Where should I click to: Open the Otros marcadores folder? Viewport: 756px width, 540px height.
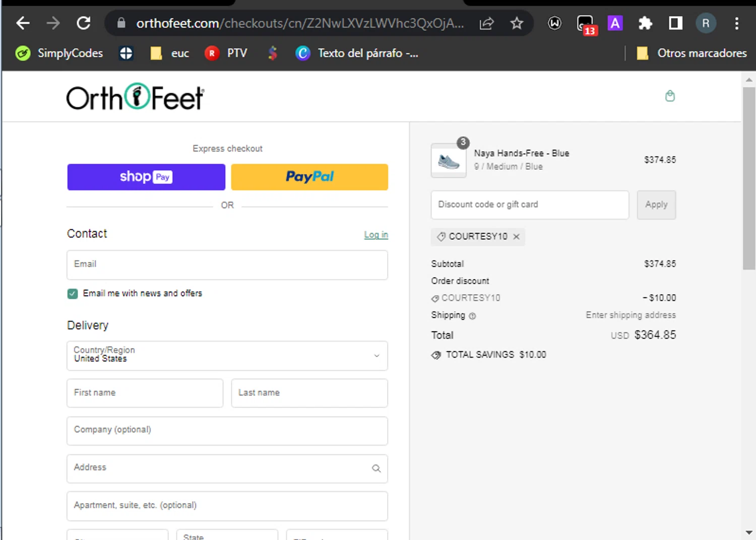tap(691, 53)
